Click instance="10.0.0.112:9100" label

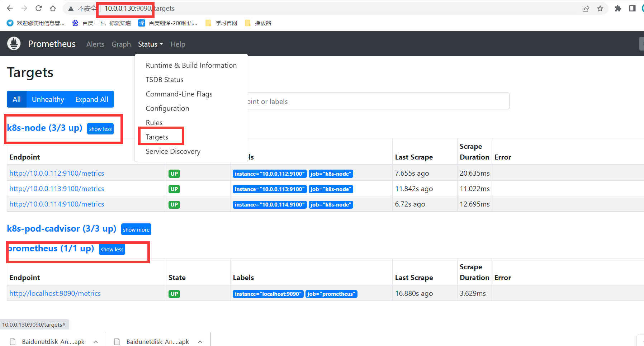point(270,174)
